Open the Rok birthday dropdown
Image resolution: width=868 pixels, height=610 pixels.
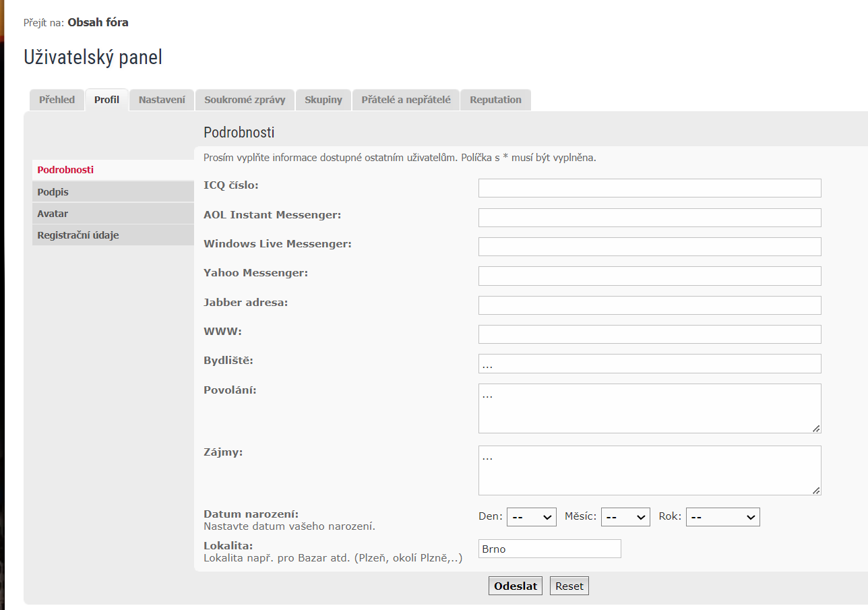pyautogui.click(x=722, y=517)
